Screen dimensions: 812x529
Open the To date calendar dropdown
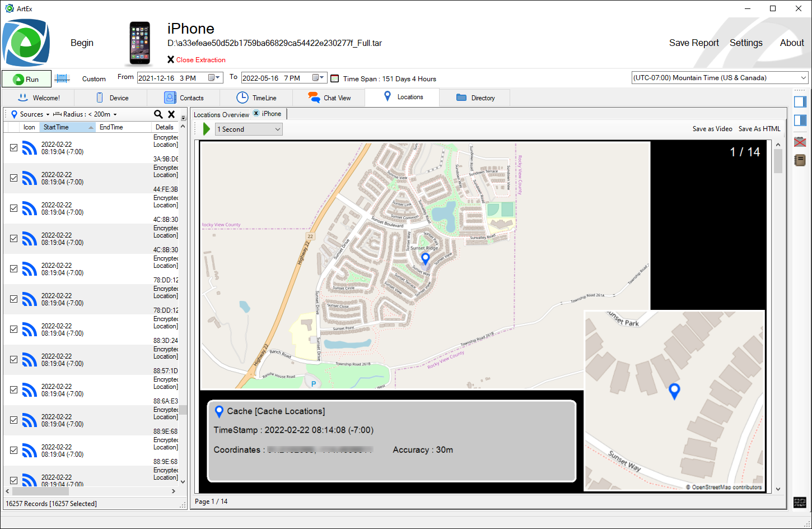click(x=319, y=78)
